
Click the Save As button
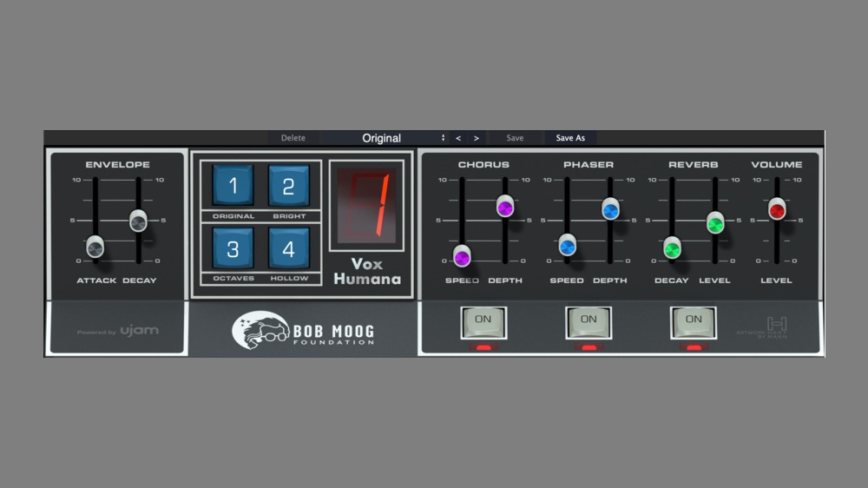pos(570,138)
